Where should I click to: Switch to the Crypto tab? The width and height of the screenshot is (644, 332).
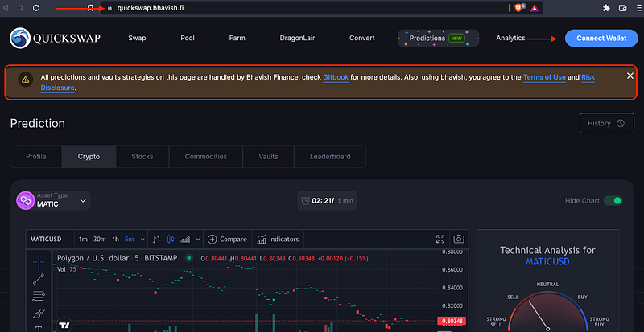89,157
